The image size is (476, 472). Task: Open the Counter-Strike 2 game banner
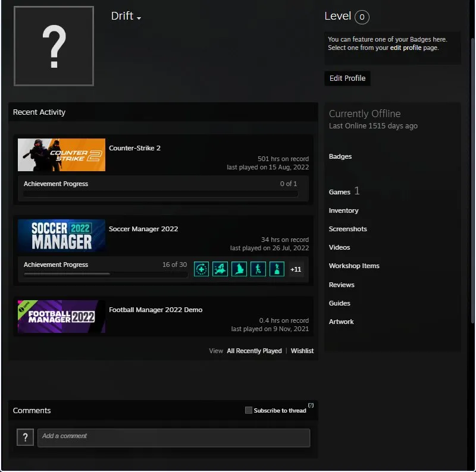coord(62,155)
